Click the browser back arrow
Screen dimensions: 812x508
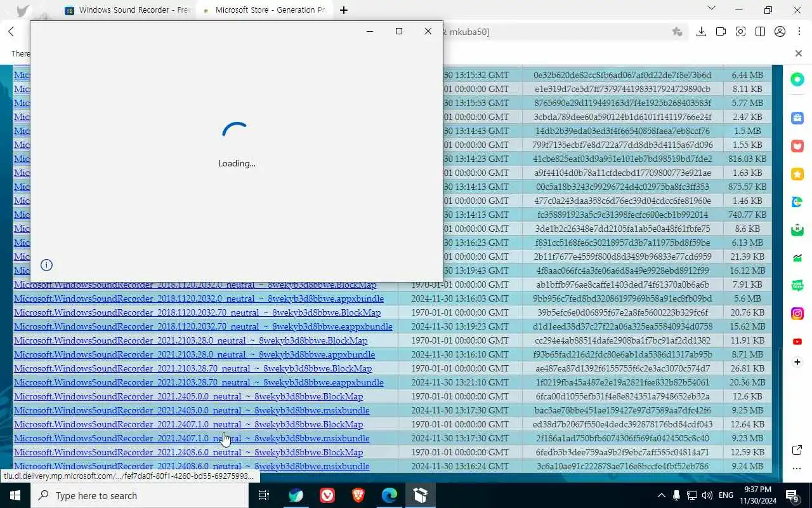click(x=11, y=32)
